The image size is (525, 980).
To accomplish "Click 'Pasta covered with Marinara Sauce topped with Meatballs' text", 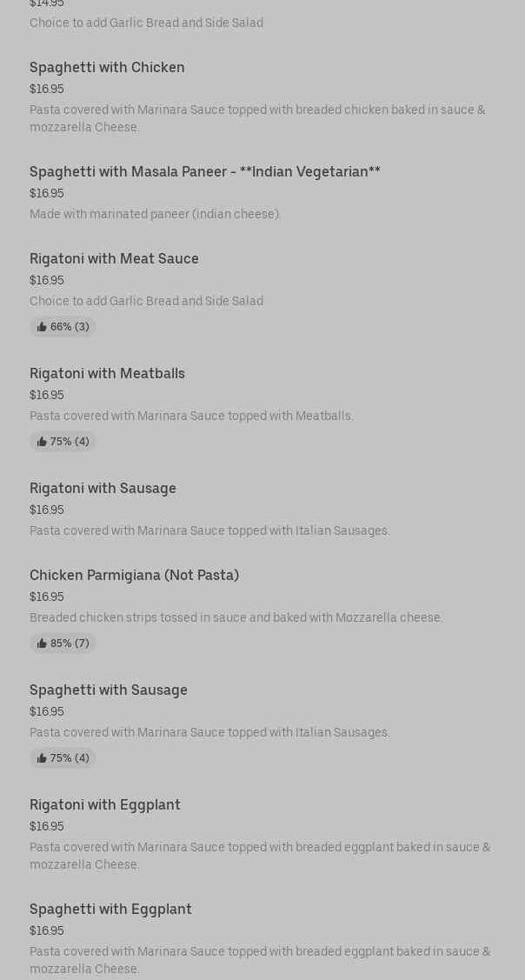I will click(191, 416).
